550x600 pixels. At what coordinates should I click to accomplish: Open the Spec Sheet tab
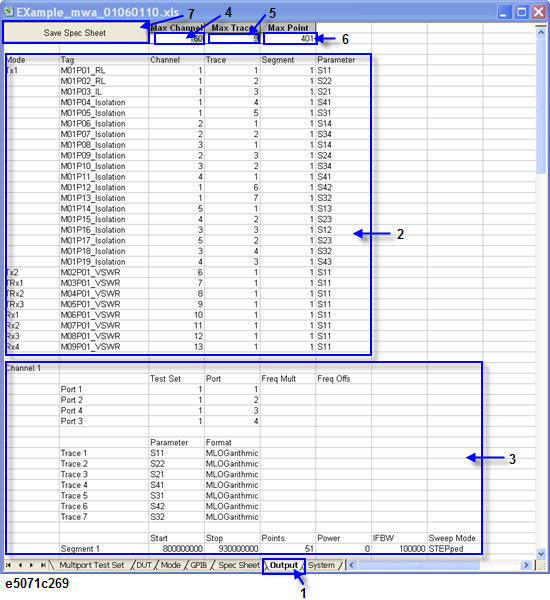click(238, 565)
